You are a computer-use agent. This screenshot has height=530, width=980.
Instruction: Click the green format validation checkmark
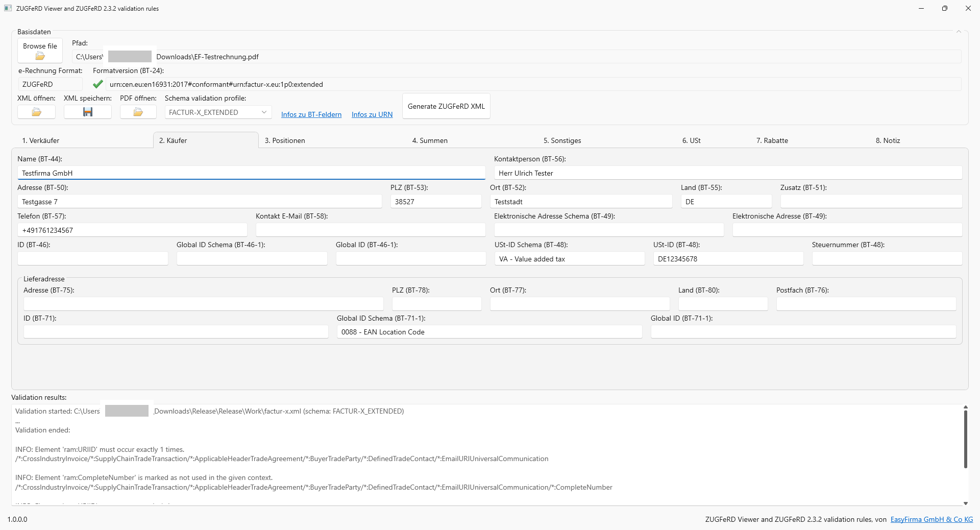point(98,84)
